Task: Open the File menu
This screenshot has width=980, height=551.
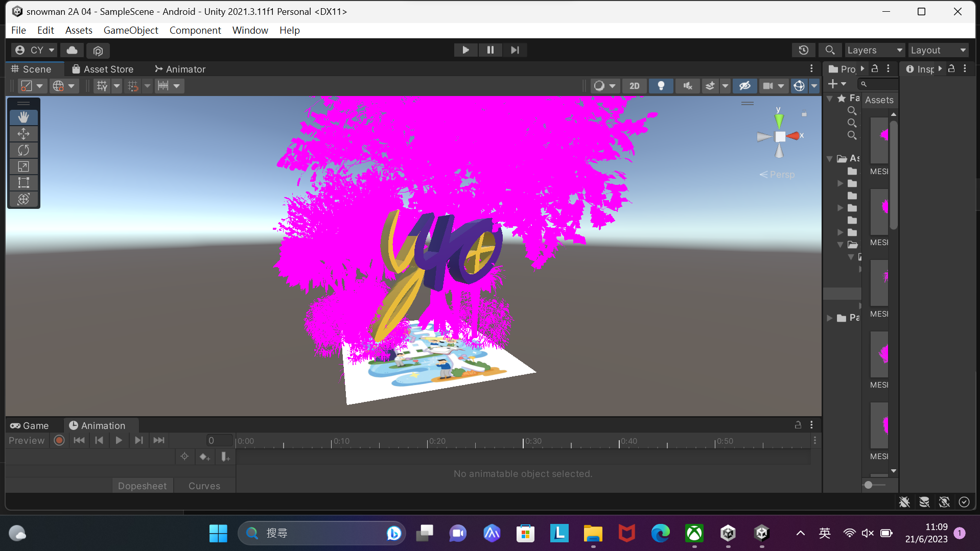Action: [x=18, y=30]
